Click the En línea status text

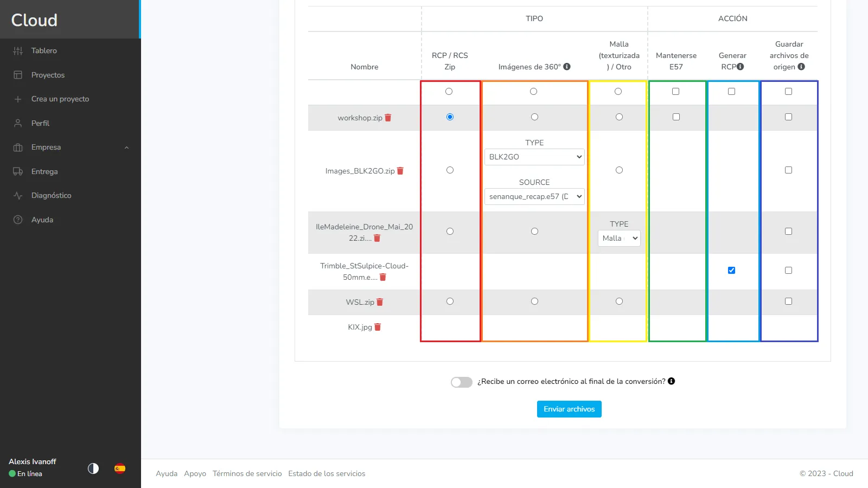[x=30, y=473]
